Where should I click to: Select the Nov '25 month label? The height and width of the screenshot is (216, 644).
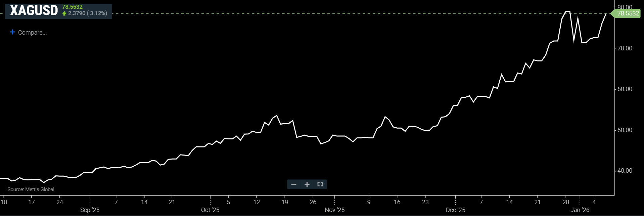coord(334,210)
